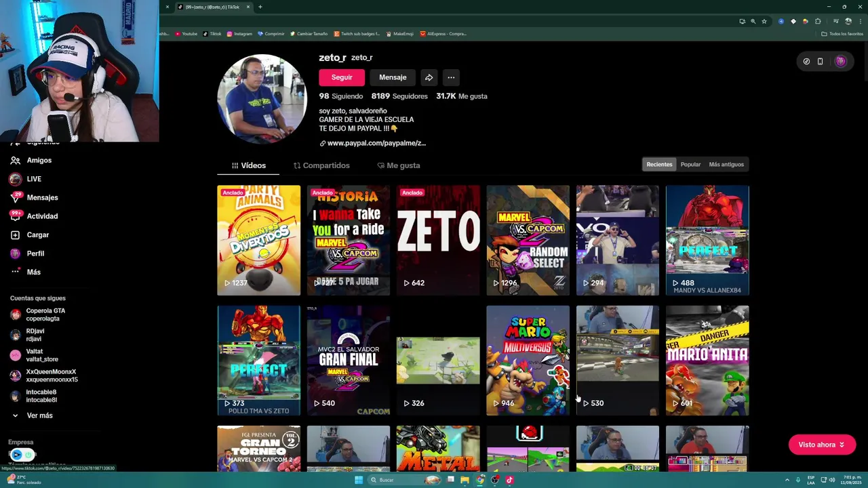Image resolution: width=868 pixels, height=488 pixels.
Task: Play the MVC2 El Salvador Gran Final video
Action: click(349, 361)
